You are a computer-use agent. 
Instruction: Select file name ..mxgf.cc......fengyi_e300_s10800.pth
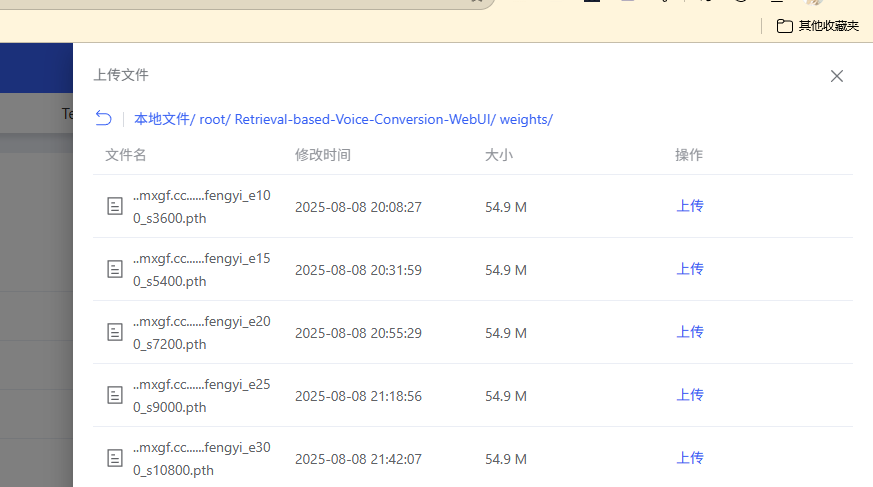point(202,458)
